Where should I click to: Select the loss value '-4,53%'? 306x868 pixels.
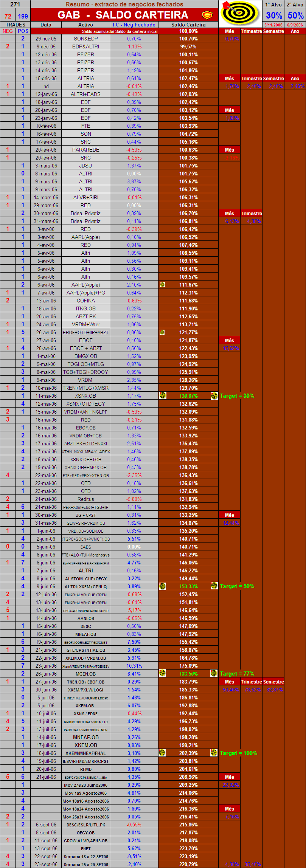pyautogui.click(x=134, y=150)
